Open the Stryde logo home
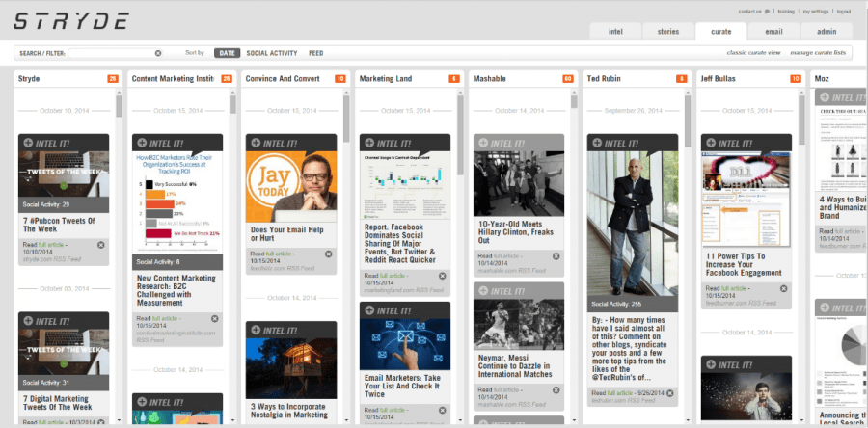The height and width of the screenshot is (428, 868). (x=70, y=20)
